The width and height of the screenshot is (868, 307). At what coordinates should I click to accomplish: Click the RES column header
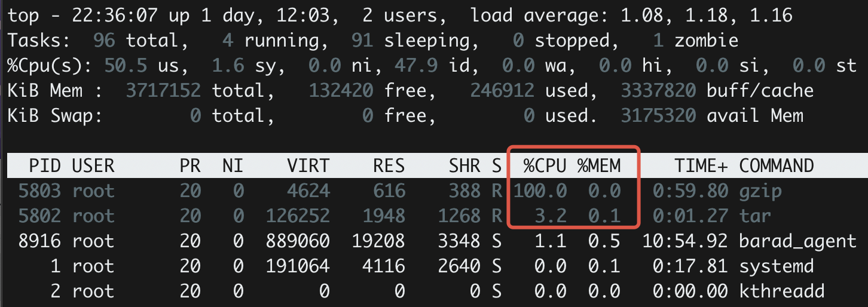[x=389, y=165]
